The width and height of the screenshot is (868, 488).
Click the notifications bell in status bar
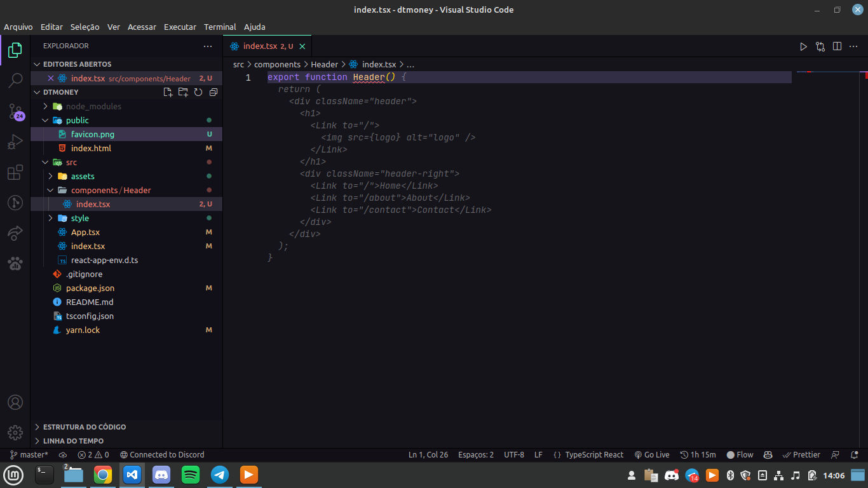point(855,455)
